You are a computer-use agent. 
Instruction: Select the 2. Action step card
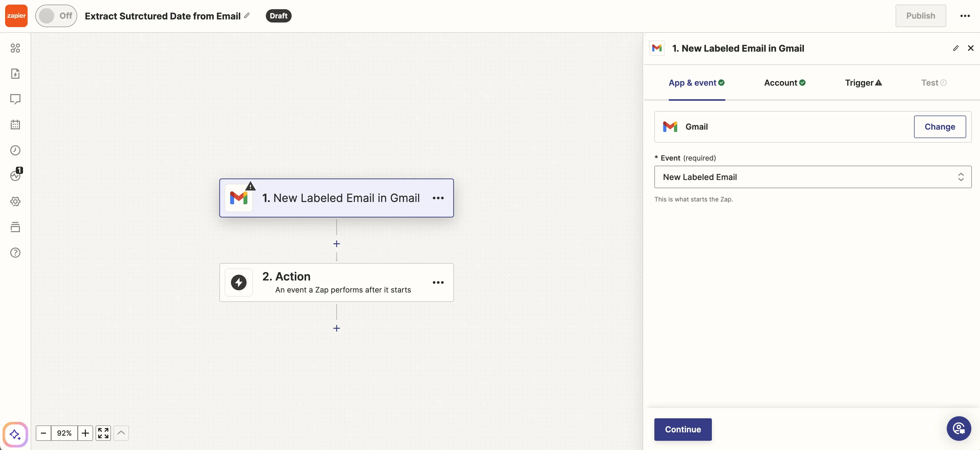point(336,283)
